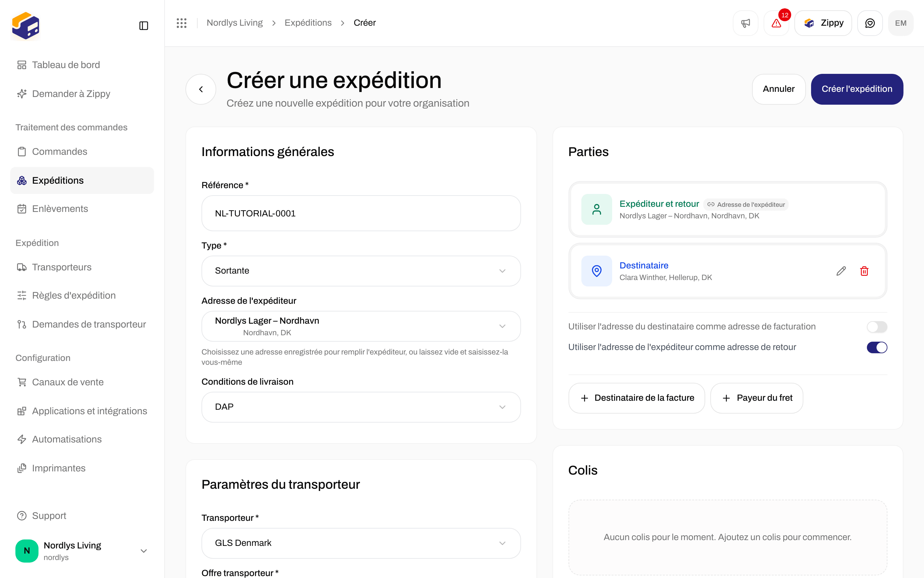Click the Expéditeur et retour title

point(659,204)
